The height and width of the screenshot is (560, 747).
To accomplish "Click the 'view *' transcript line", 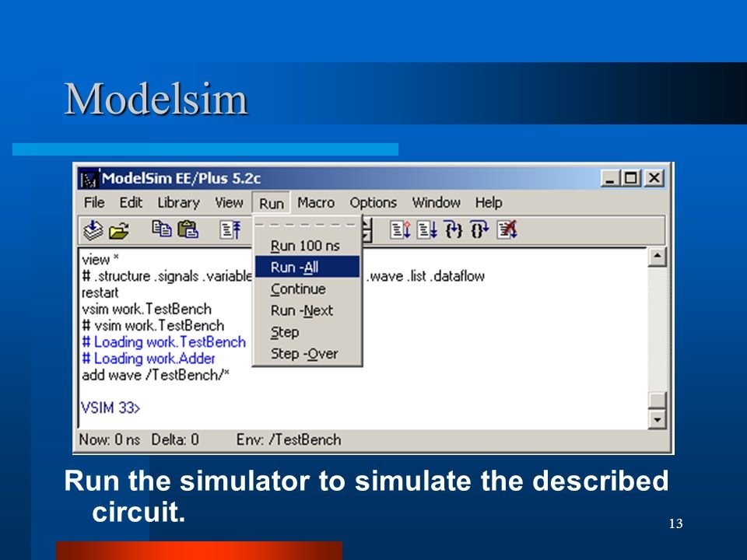I will 100,260.
